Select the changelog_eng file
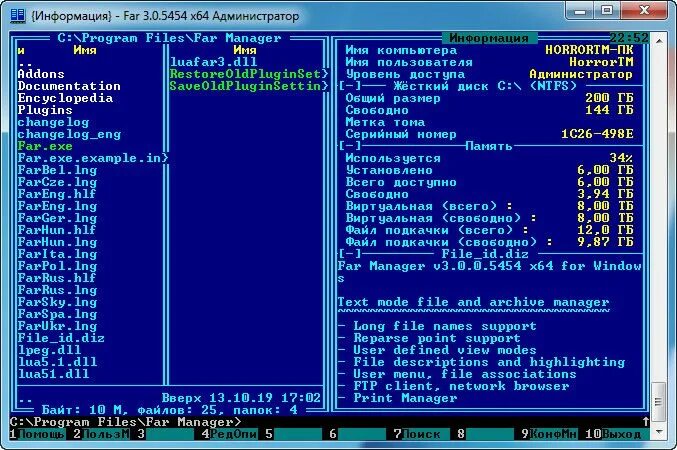 point(69,134)
